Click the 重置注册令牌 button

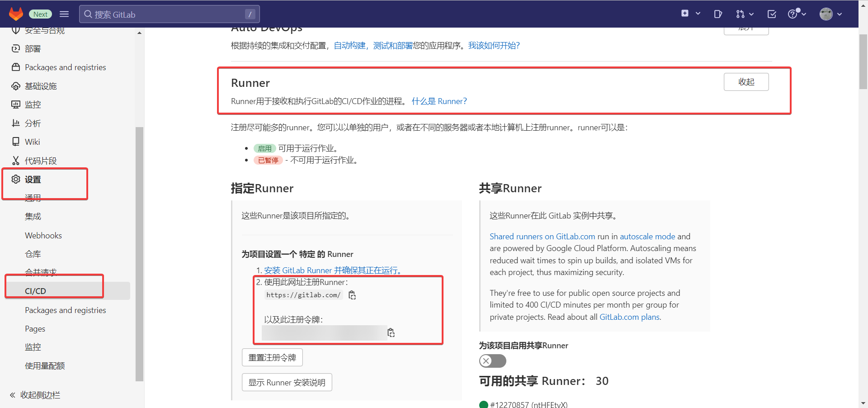[272, 357]
